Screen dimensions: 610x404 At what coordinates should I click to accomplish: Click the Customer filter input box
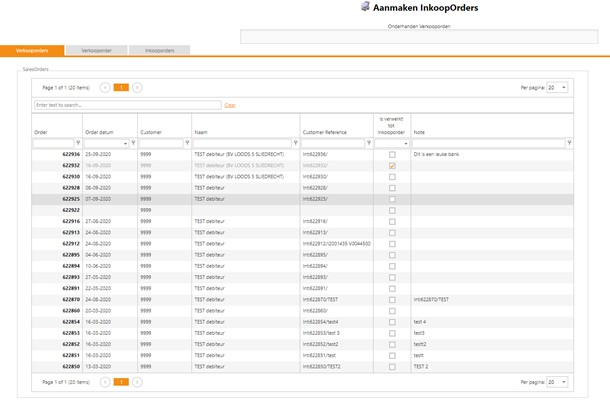pos(161,143)
